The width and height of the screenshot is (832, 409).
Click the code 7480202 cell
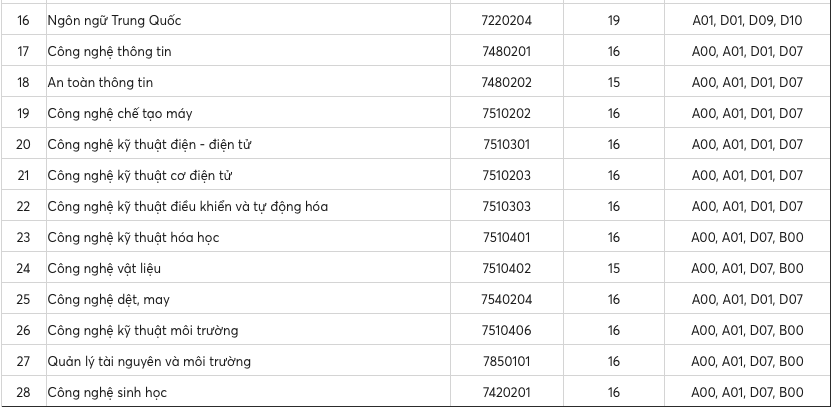506,82
